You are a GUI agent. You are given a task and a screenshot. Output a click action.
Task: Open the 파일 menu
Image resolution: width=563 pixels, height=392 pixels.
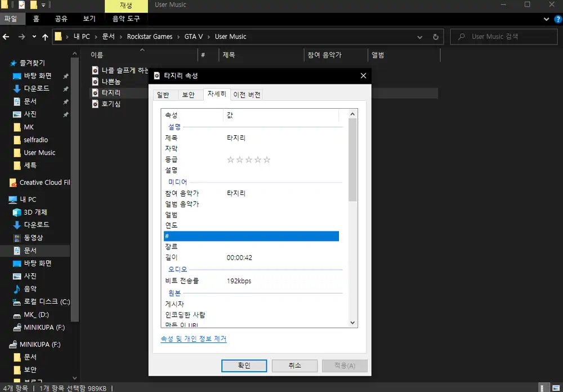[x=11, y=19]
